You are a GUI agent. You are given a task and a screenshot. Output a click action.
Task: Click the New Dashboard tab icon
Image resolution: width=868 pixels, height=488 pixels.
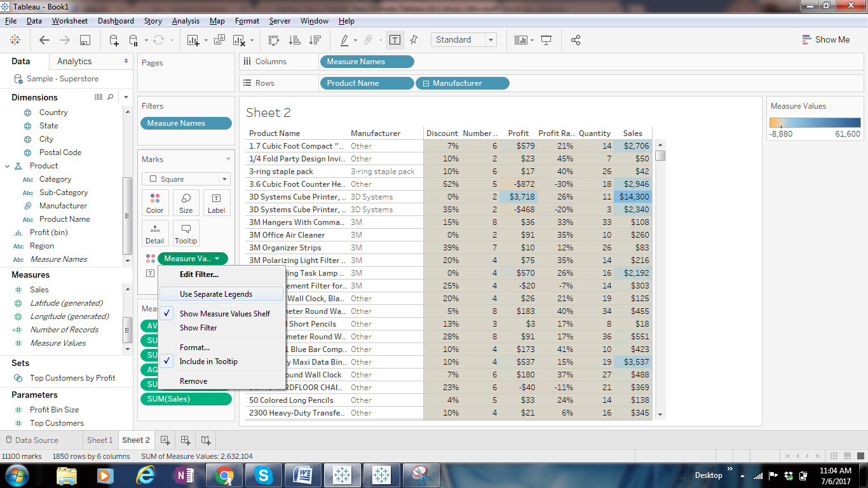pyautogui.click(x=186, y=440)
